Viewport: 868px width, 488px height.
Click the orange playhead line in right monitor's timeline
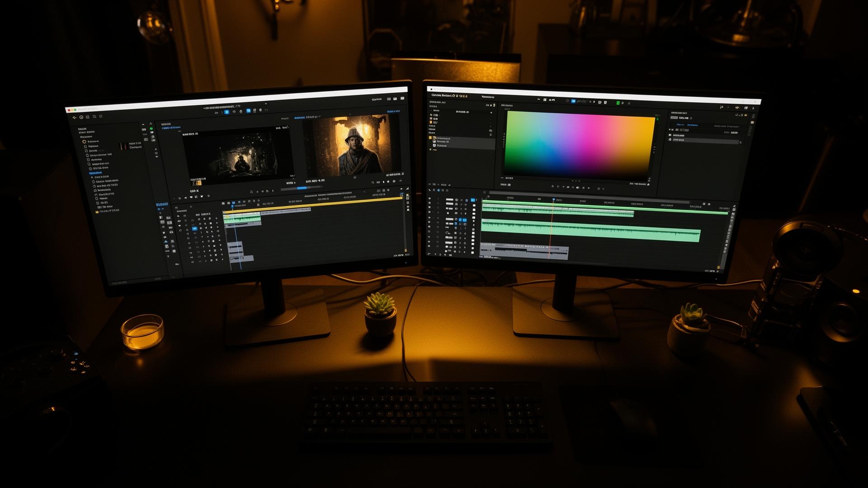[551, 228]
